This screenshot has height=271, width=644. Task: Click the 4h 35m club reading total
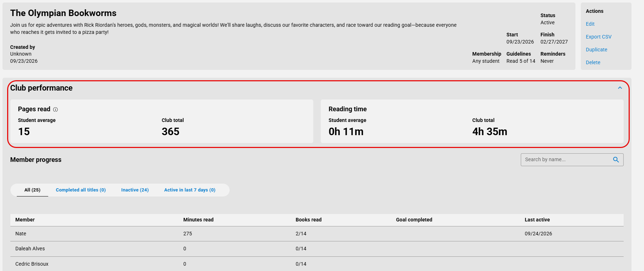pyautogui.click(x=490, y=132)
